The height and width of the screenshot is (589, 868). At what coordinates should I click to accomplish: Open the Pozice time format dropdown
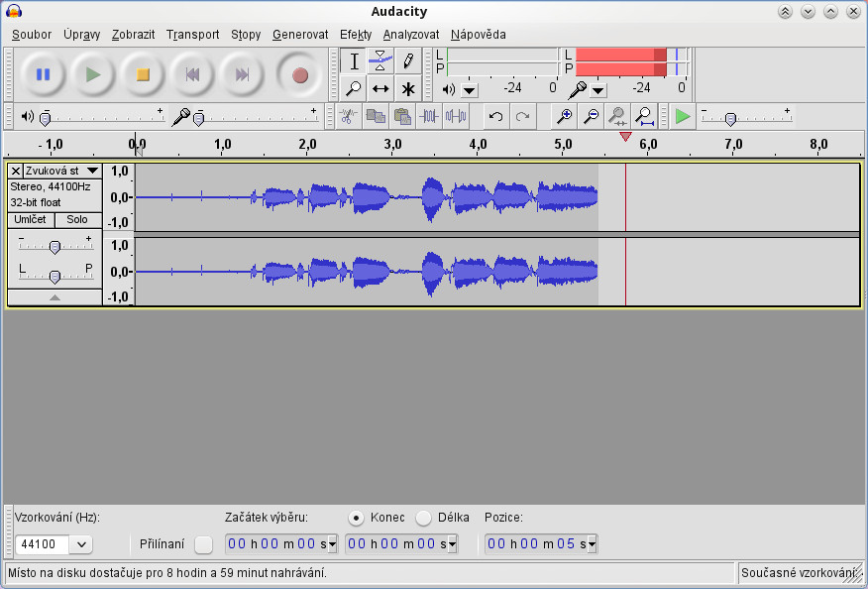pos(592,544)
